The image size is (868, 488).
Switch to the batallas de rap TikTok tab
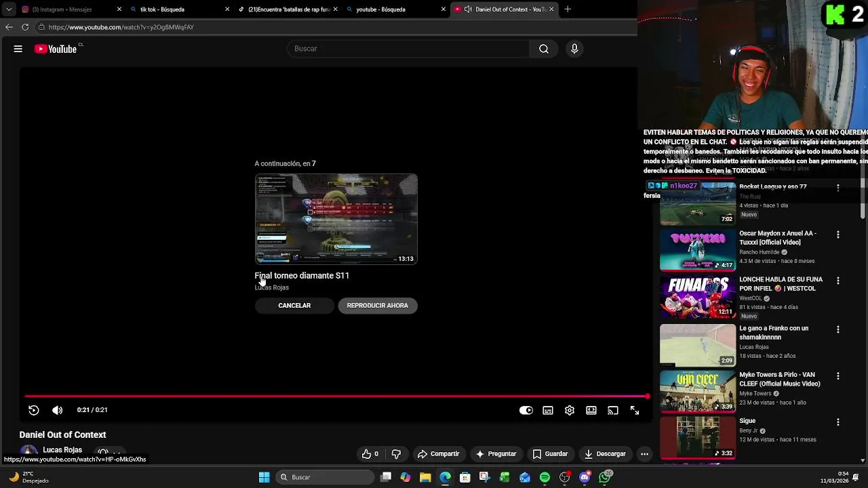(x=288, y=9)
